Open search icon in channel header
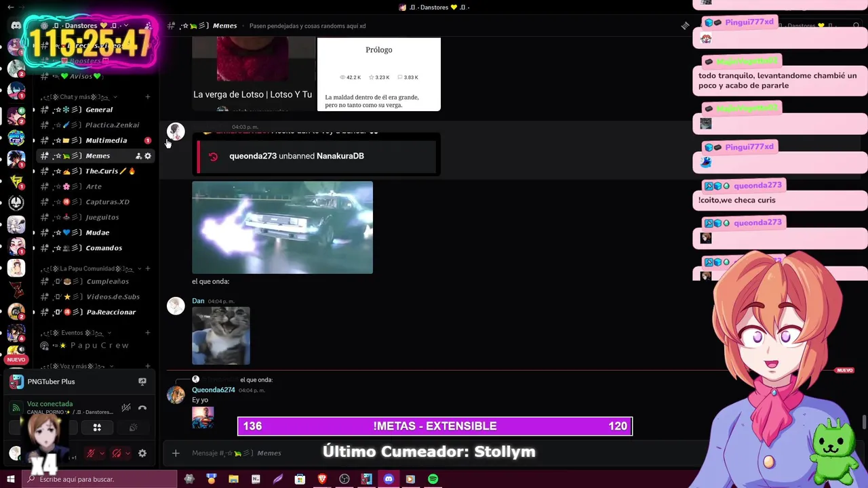Viewport: 868px width, 488px height. coord(857,26)
